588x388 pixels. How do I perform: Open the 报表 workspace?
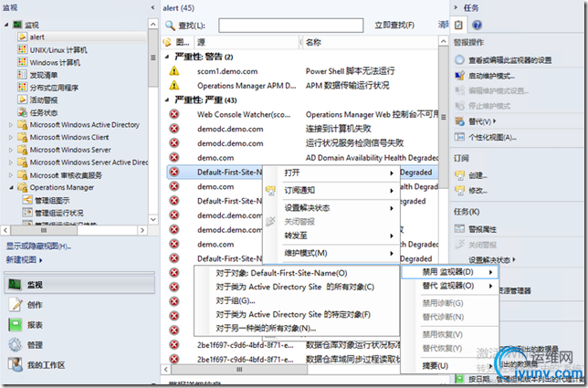click(x=35, y=325)
